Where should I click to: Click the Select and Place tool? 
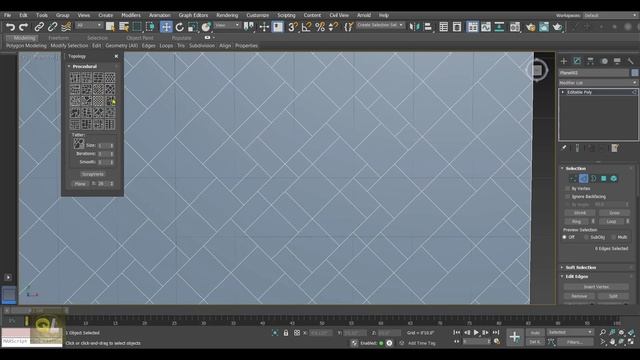point(206,27)
